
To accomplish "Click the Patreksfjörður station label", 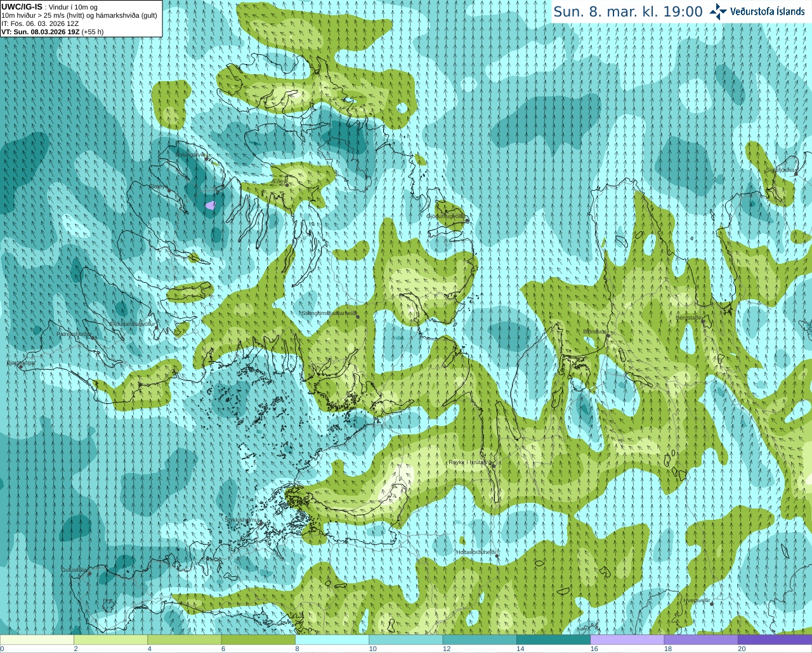I will pos(74,333).
